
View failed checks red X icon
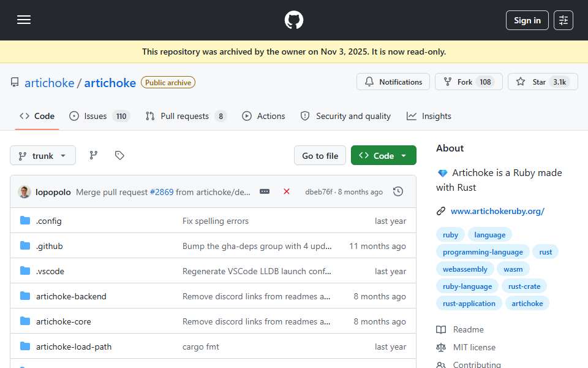point(287,191)
